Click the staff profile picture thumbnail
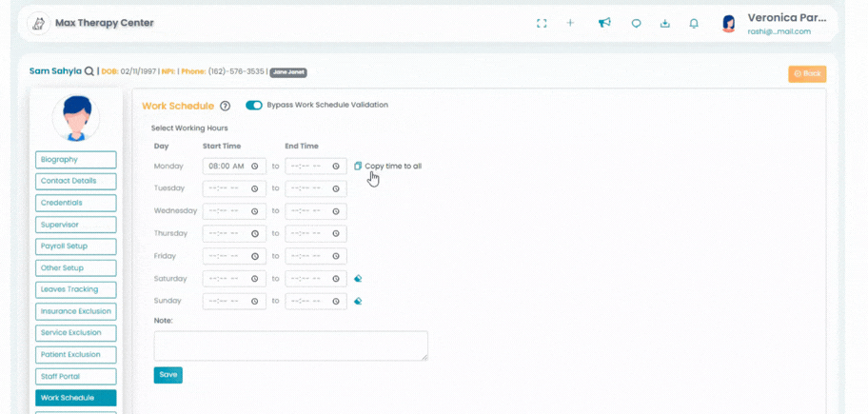The width and height of the screenshot is (868, 414). coord(76,118)
